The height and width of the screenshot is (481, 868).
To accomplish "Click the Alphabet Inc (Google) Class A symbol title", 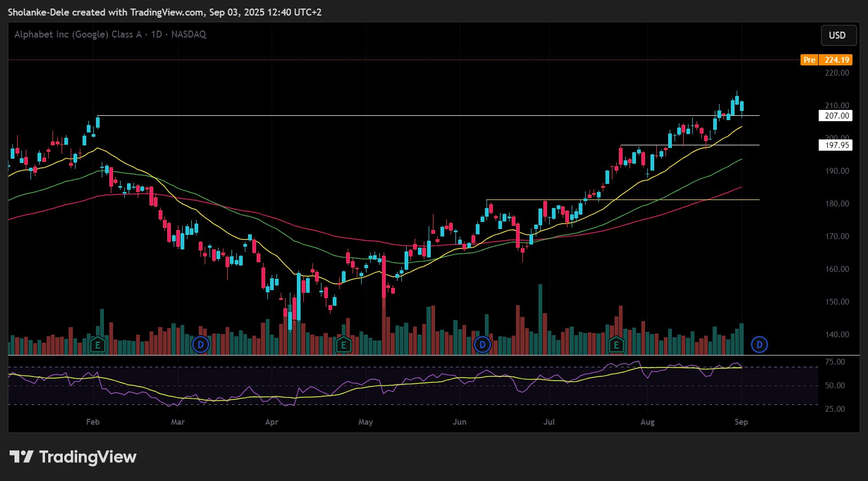I will point(78,34).
